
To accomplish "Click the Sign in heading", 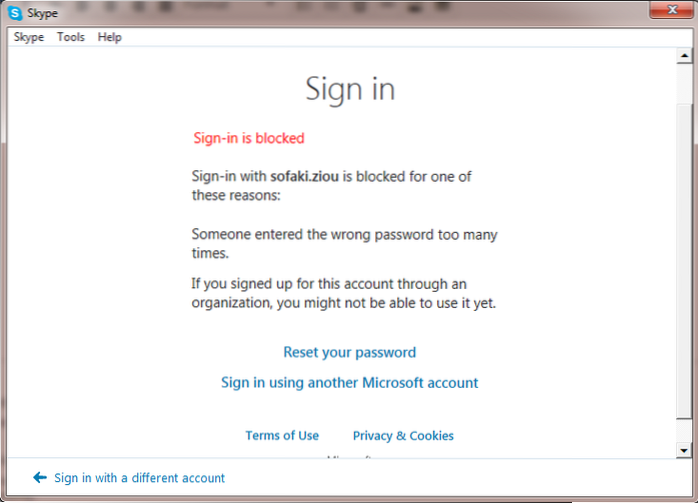I will click(x=350, y=89).
